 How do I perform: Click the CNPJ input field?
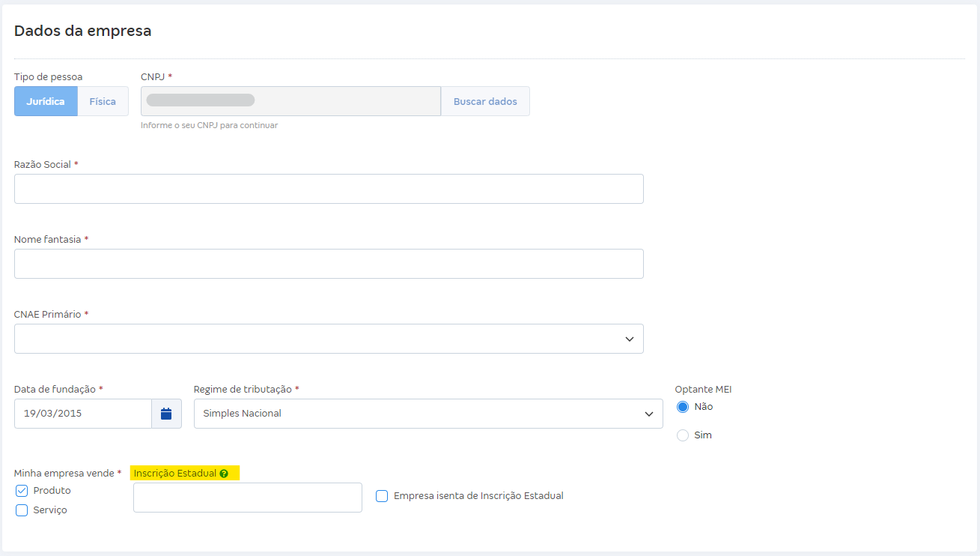290,101
